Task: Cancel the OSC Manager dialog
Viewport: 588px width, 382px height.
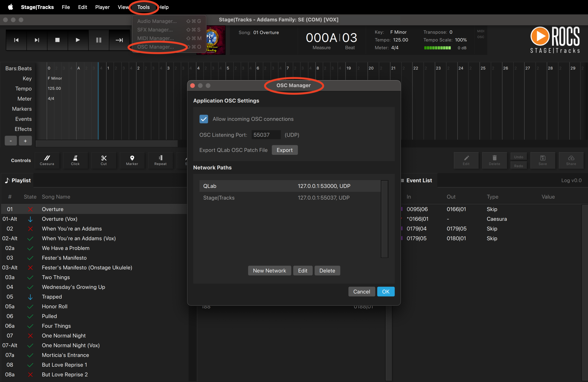Action: [362, 291]
